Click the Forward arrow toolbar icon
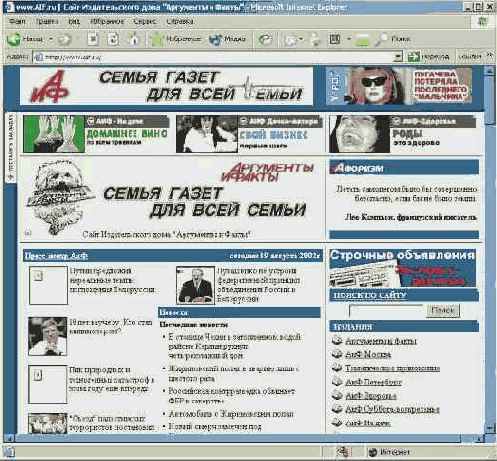497x461 pixels. click(x=64, y=40)
